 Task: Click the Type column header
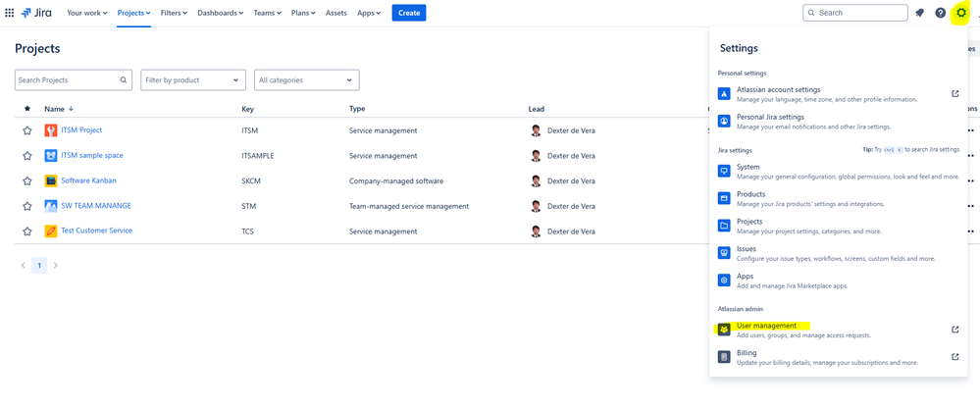[x=357, y=109]
